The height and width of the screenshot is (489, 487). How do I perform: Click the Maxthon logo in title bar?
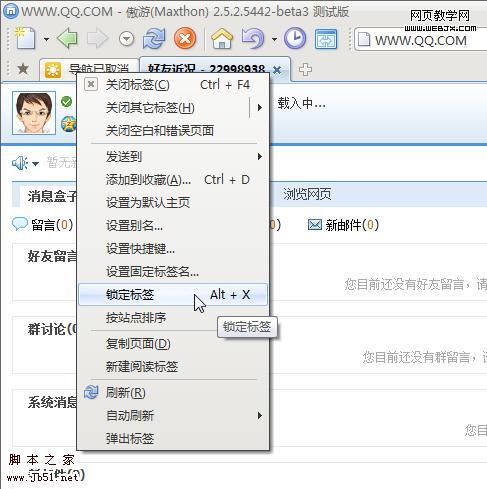pos(11,11)
